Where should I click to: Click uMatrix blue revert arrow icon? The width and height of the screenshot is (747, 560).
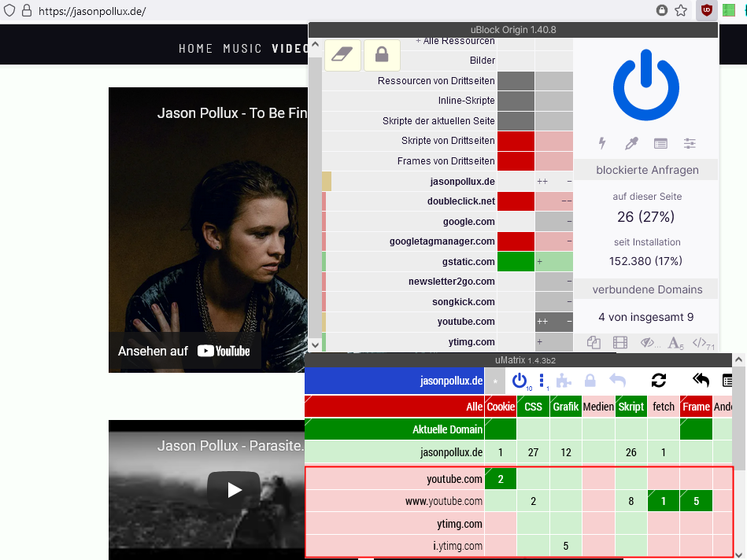pyautogui.click(x=617, y=381)
